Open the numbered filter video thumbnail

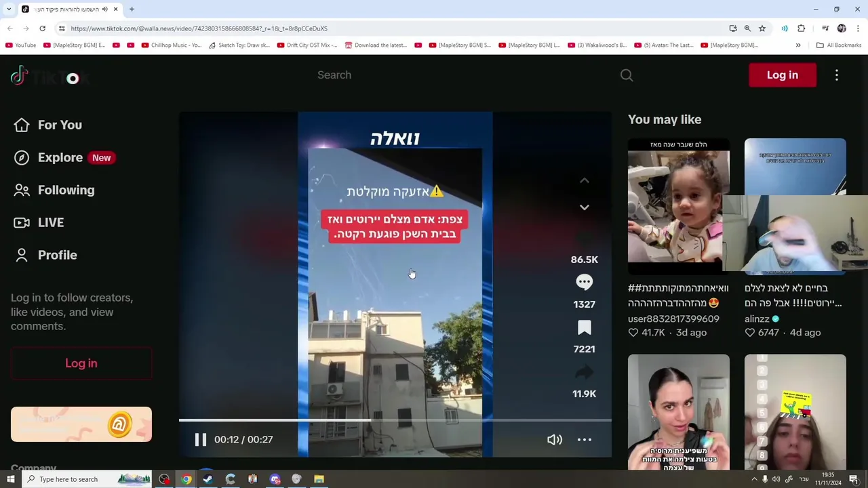tap(795, 412)
